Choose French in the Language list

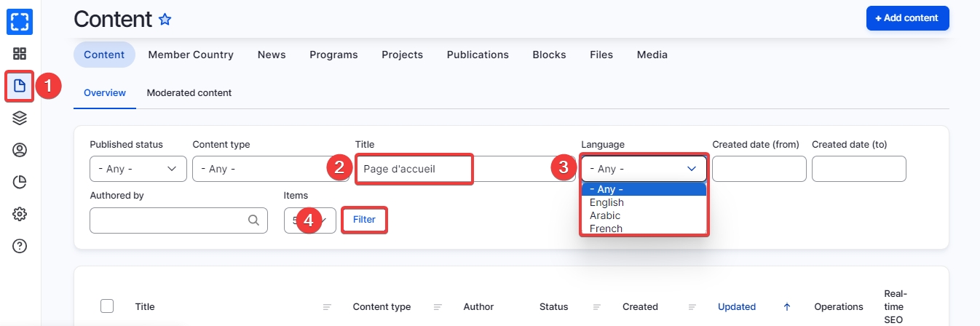pyautogui.click(x=606, y=228)
